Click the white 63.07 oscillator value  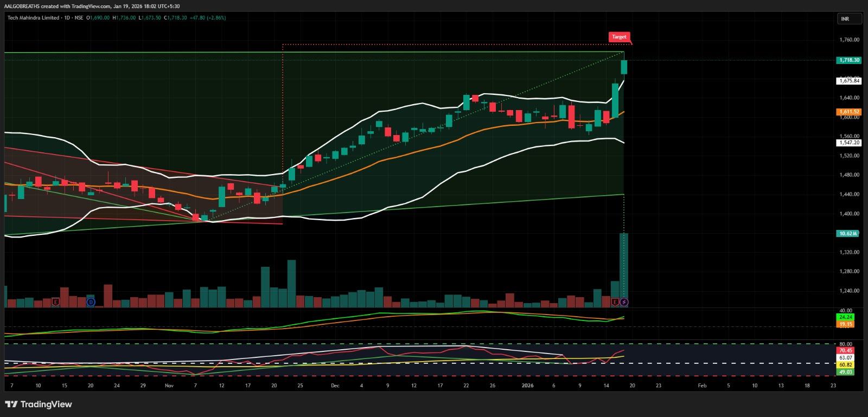click(x=846, y=358)
